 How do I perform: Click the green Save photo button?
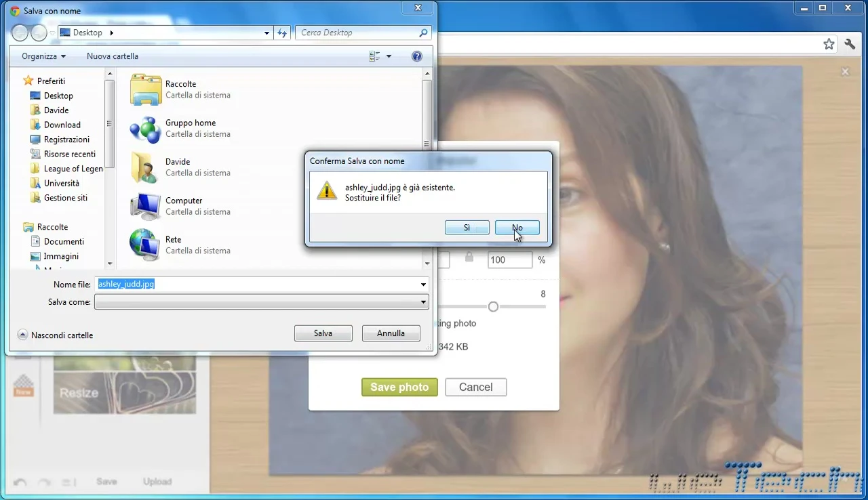399,387
